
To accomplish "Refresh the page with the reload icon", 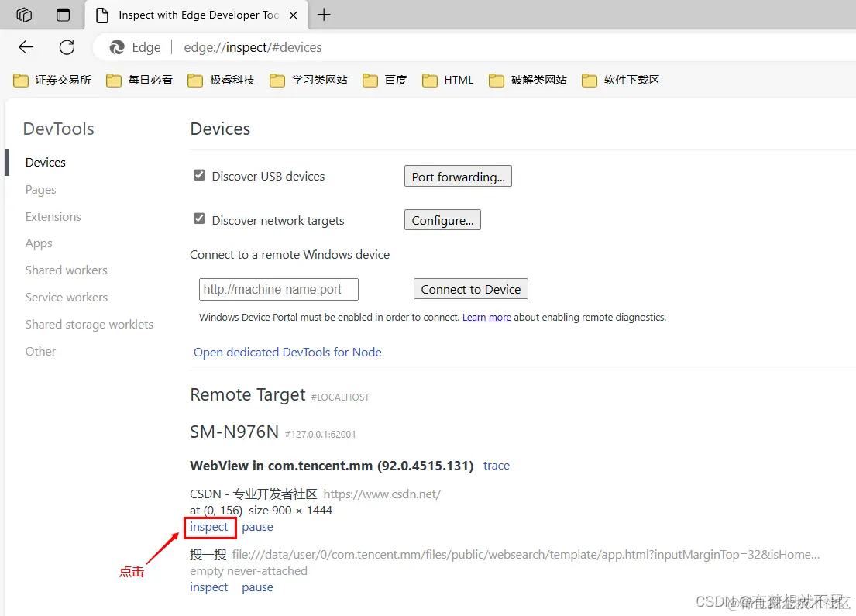I will point(67,47).
